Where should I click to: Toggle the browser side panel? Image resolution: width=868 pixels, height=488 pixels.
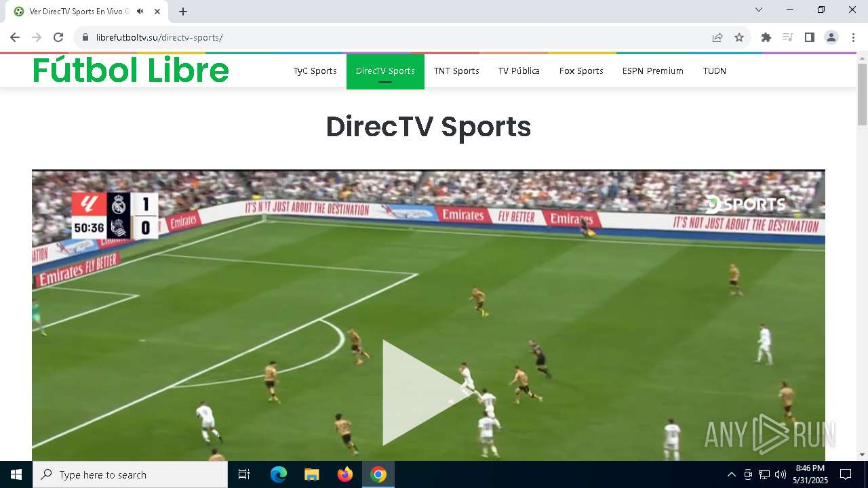point(810,37)
